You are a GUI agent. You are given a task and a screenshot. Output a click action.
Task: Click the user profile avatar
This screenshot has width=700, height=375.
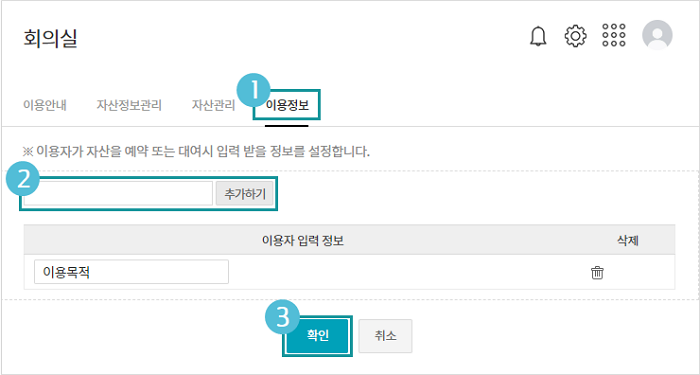point(657,35)
